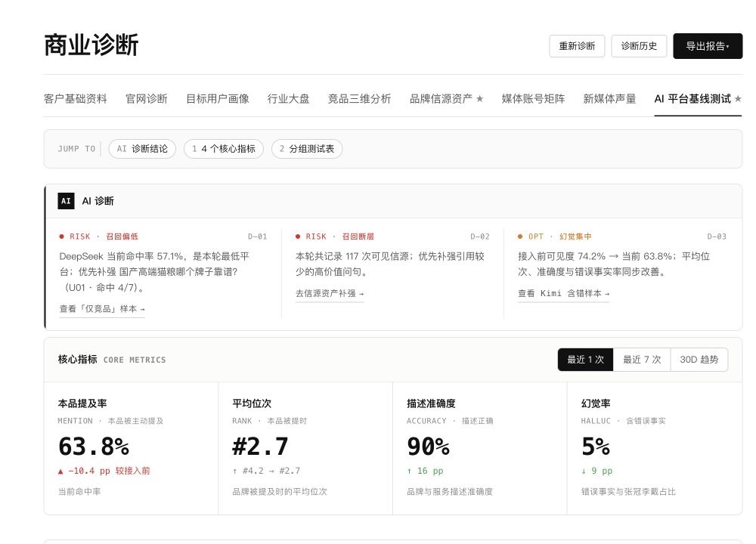
Task: Click the black AI badge icon
Action: (66, 201)
